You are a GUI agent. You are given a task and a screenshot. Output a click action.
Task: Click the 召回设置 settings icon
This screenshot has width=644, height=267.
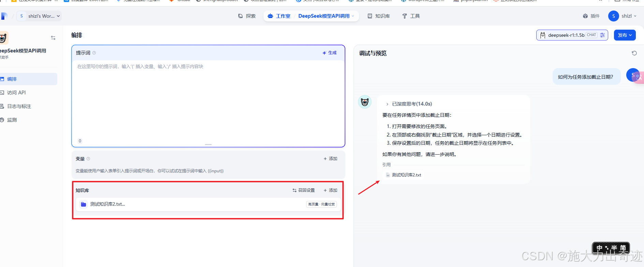294,190
